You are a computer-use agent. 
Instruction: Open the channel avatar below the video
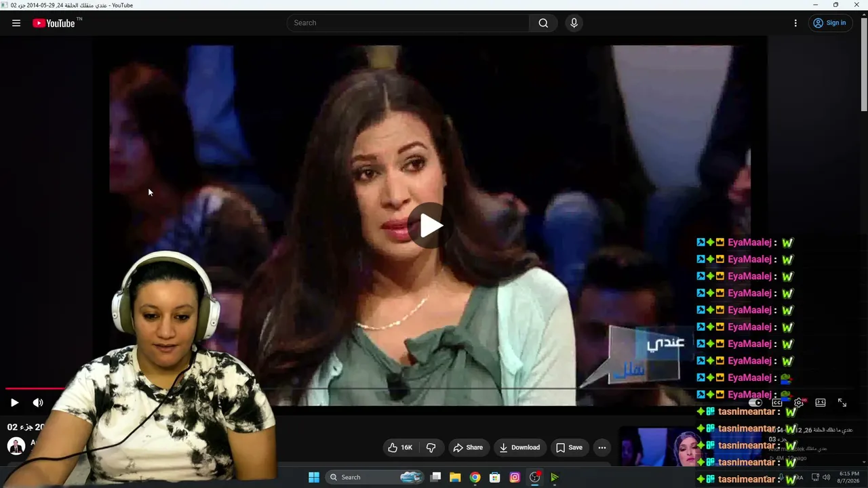point(16,445)
